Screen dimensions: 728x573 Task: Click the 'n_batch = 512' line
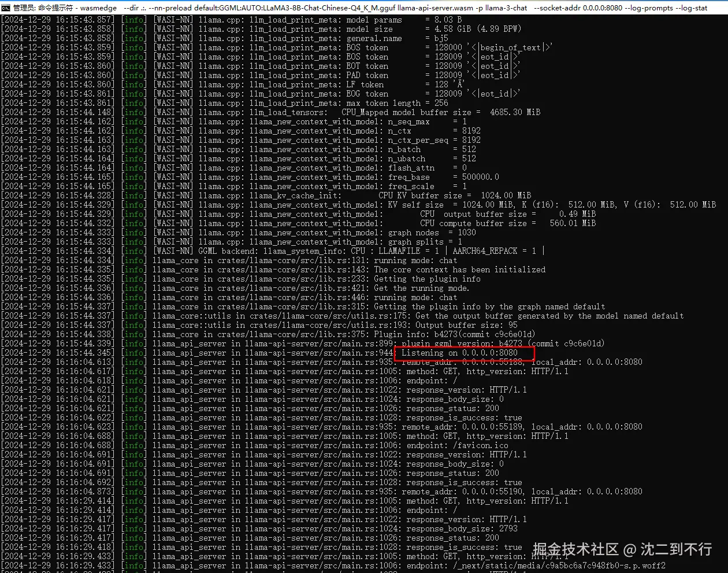pos(239,149)
